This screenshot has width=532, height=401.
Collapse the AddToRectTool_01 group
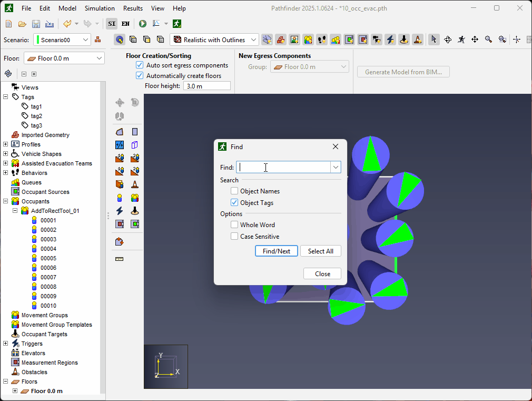coord(15,211)
